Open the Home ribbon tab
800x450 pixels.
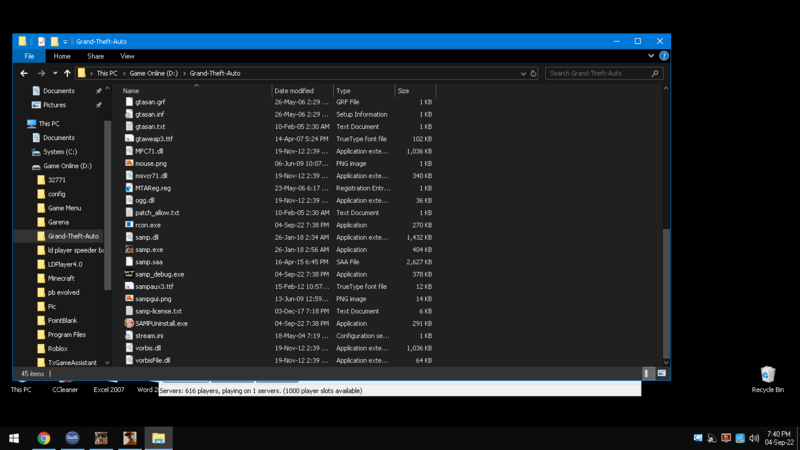pos(62,56)
